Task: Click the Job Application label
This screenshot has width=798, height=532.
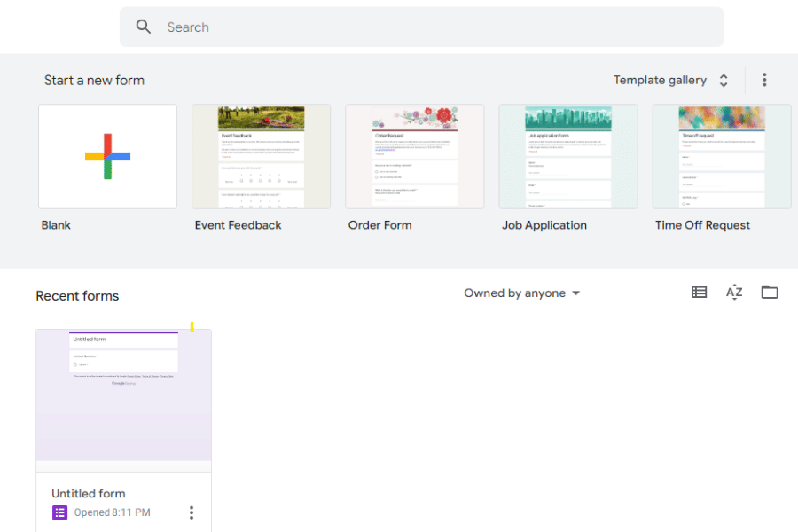Action: (x=544, y=225)
